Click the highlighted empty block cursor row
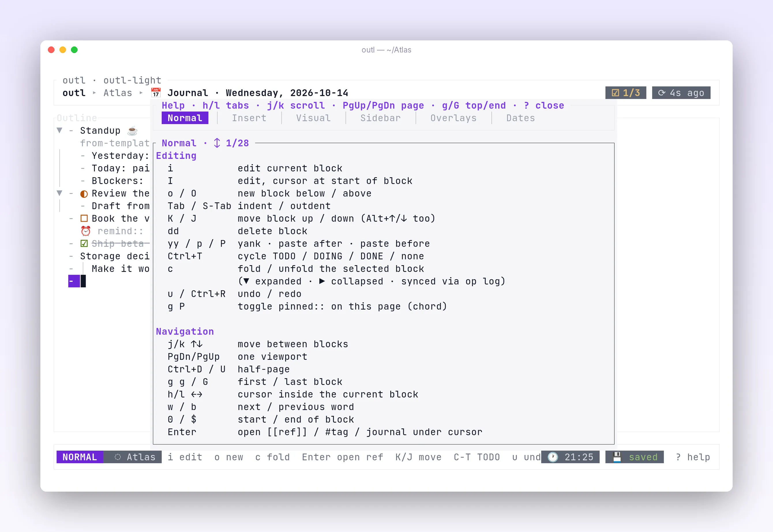Viewport: 773px width, 532px height. [77, 281]
